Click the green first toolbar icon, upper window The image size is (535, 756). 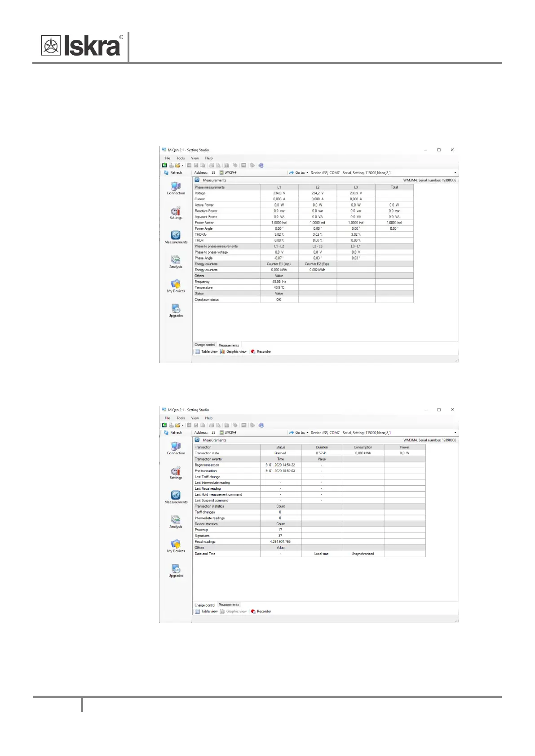pyautogui.click(x=164, y=165)
